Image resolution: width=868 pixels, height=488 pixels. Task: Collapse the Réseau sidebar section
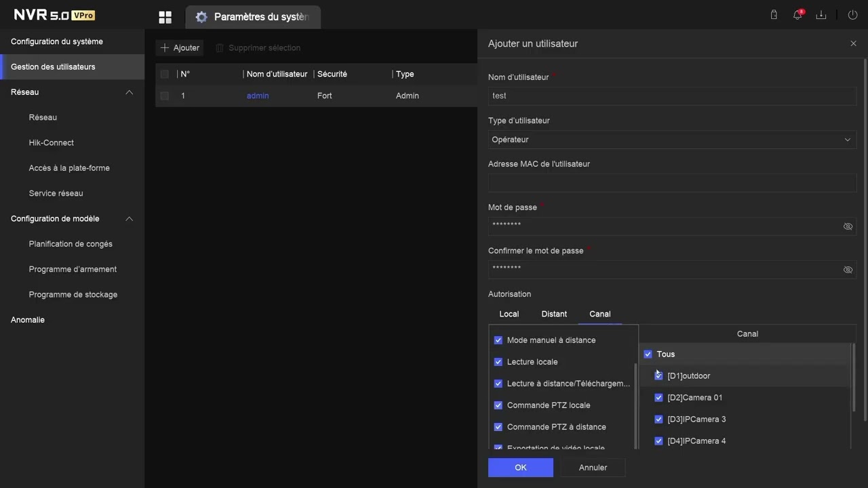pyautogui.click(x=129, y=92)
